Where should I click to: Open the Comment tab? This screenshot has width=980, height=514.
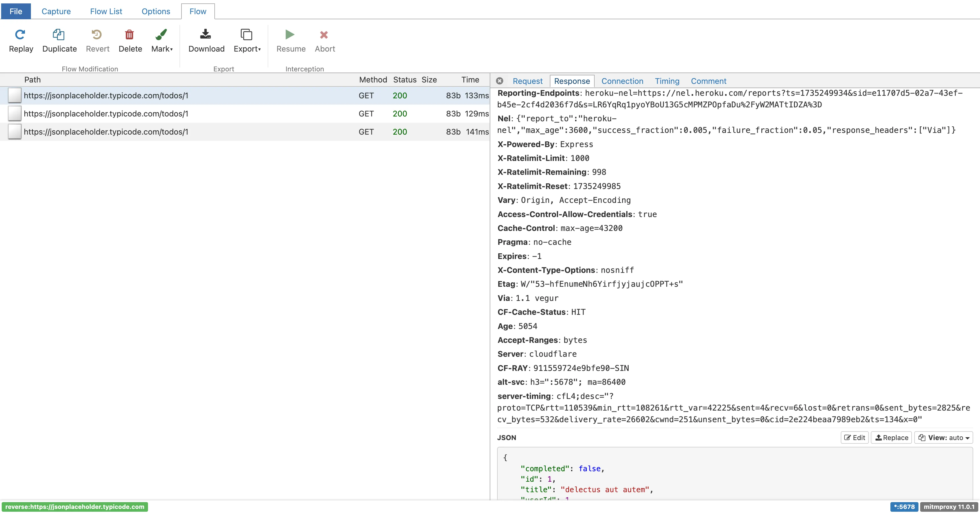(708, 81)
